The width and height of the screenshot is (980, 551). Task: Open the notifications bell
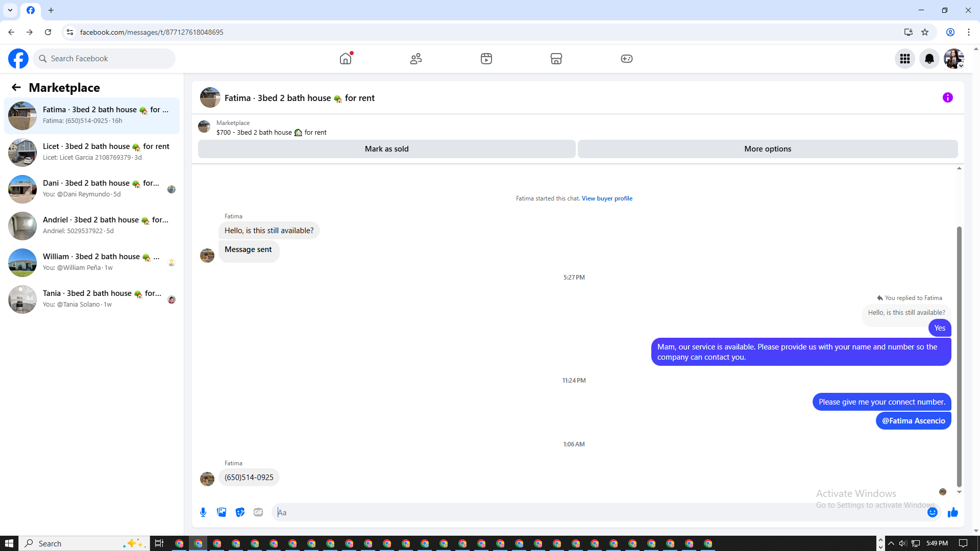click(x=929, y=59)
